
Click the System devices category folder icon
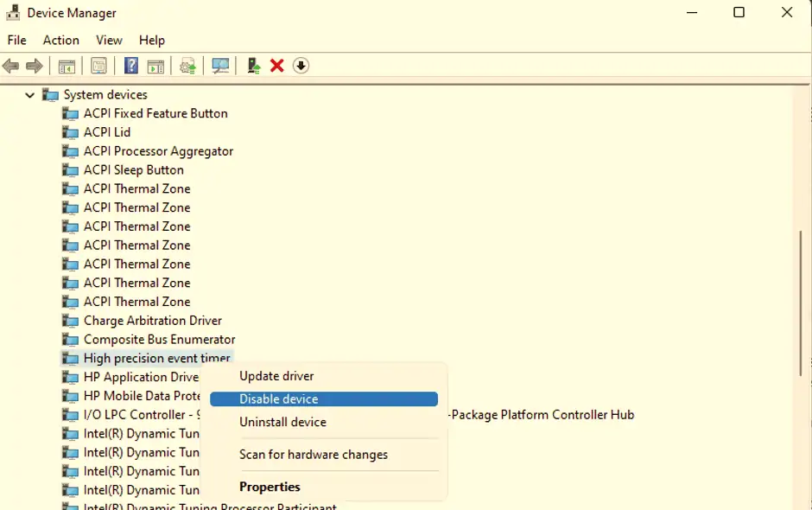click(x=50, y=95)
